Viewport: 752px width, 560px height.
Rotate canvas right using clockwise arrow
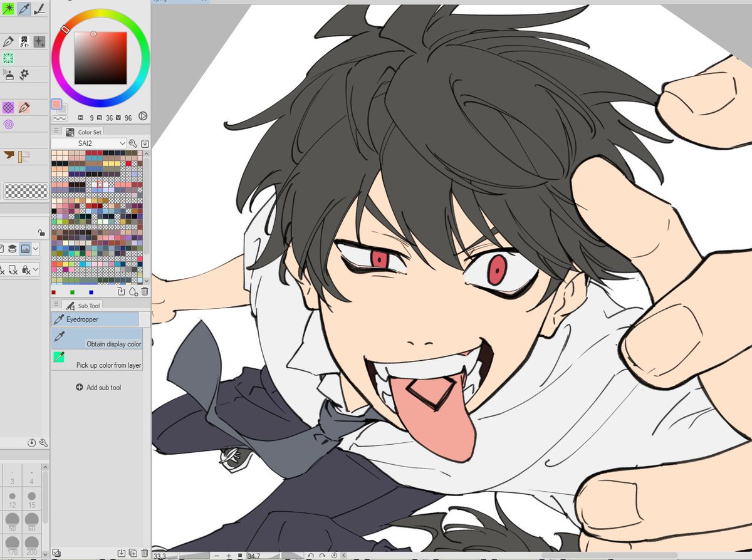[x=322, y=555]
